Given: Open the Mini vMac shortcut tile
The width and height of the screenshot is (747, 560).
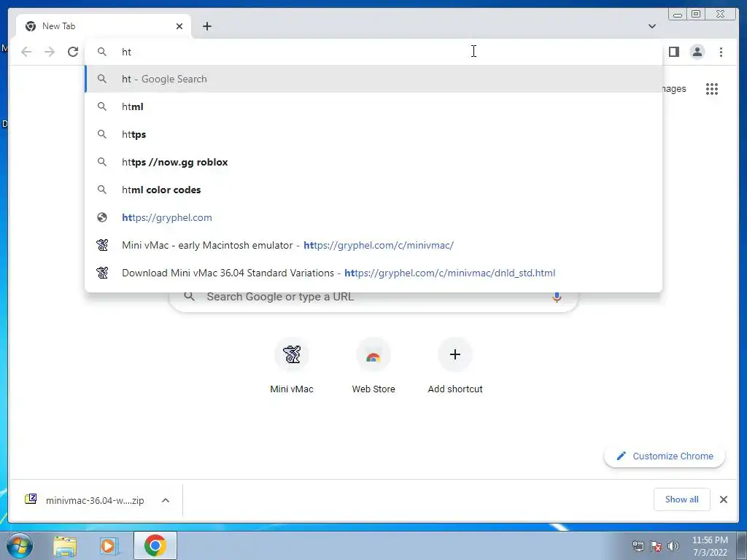Looking at the screenshot, I should [292, 366].
